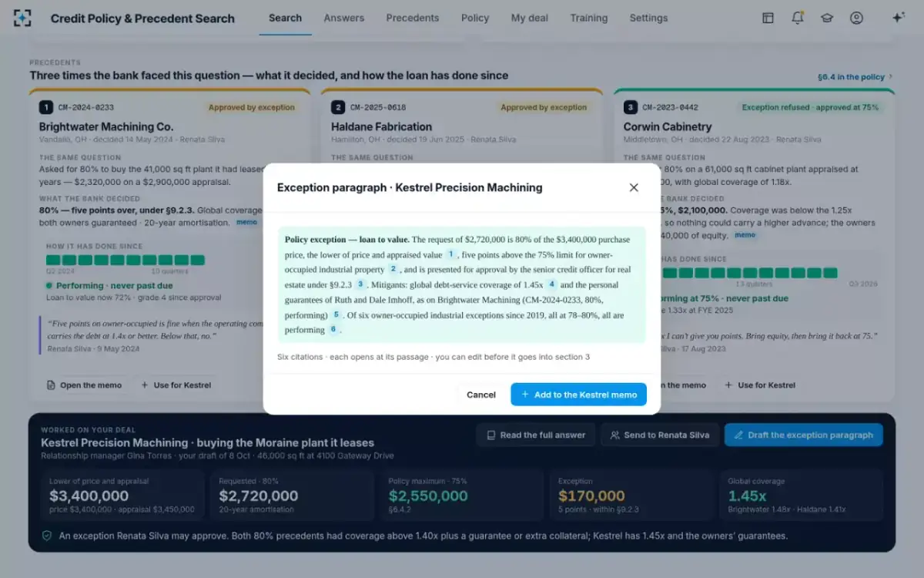Click Corwin's performance quarter bar
924x578 pixels.
pos(749,273)
